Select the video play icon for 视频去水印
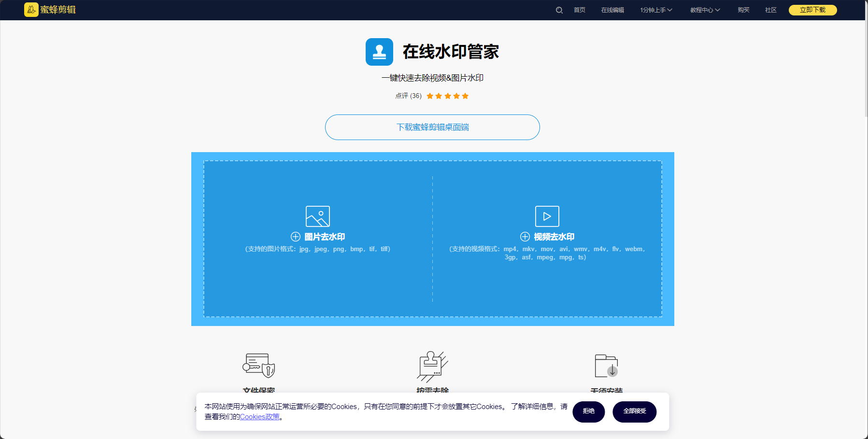This screenshot has width=868, height=439. point(547,216)
